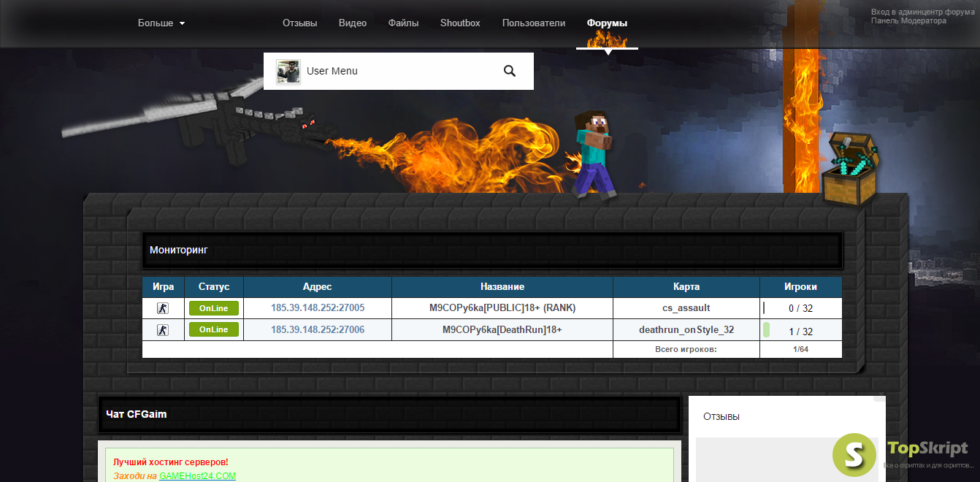Open the User Menu

332,71
